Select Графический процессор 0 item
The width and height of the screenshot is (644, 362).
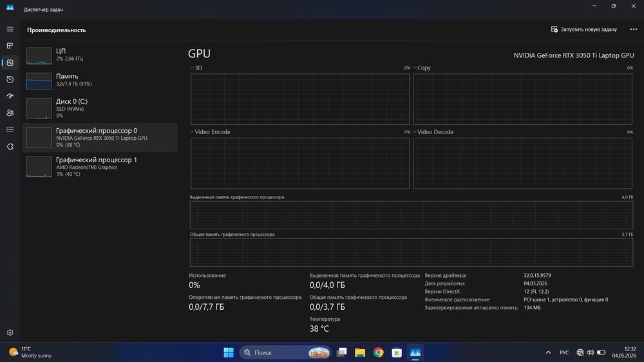(100, 137)
